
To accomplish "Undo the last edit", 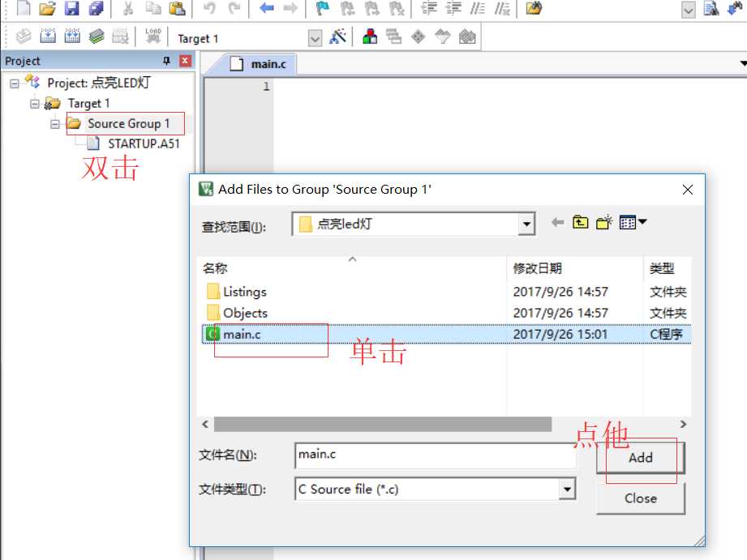I will (209, 8).
